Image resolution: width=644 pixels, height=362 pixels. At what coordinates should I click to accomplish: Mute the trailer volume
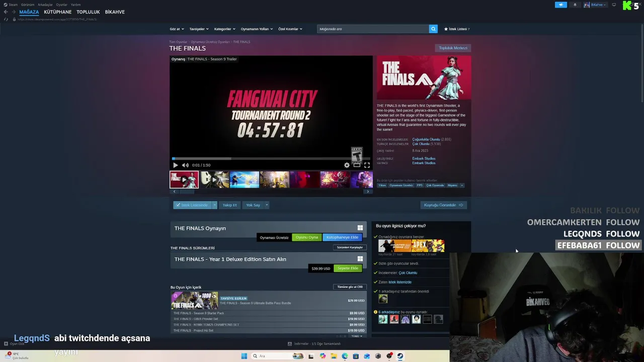tap(185, 165)
